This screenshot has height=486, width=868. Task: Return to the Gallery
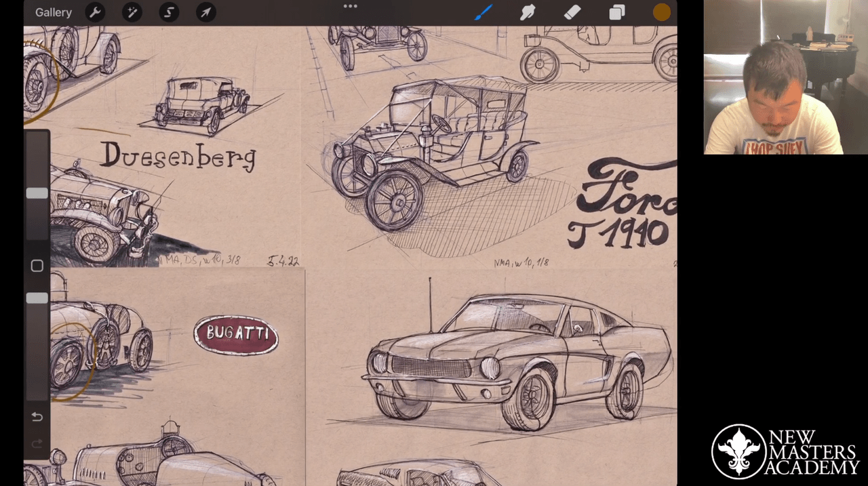pyautogui.click(x=54, y=12)
